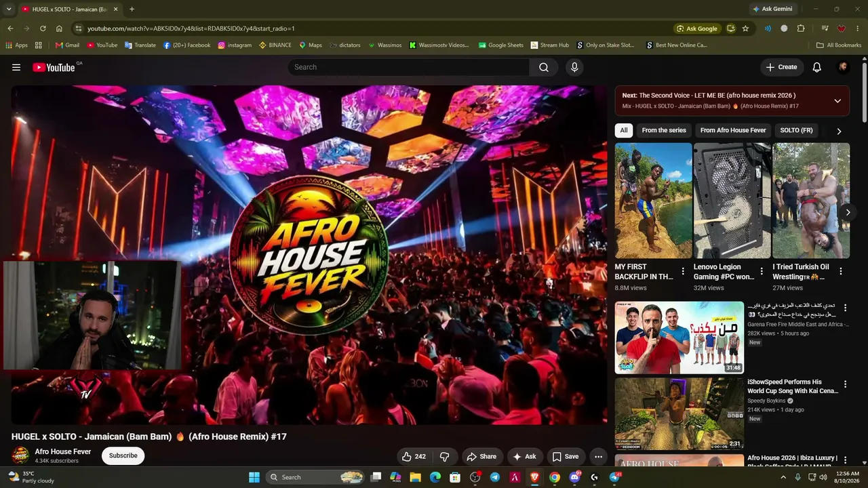This screenshot has height=488, width=868.
Task: Click the YouTube search magnifier button
Action: click(544, 67)
